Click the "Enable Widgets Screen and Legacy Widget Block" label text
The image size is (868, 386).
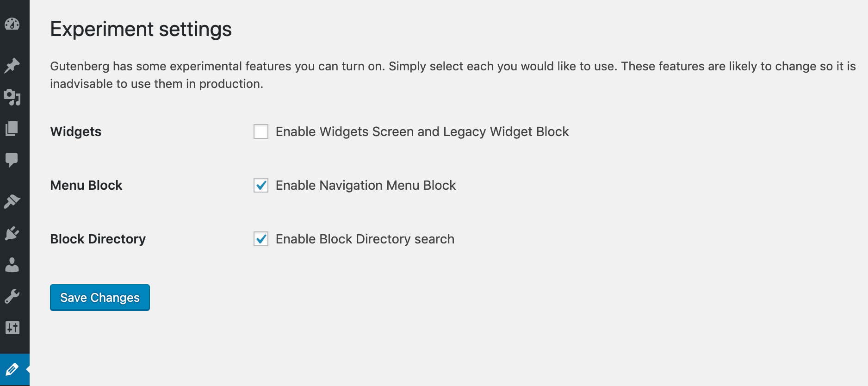point(422,132)
